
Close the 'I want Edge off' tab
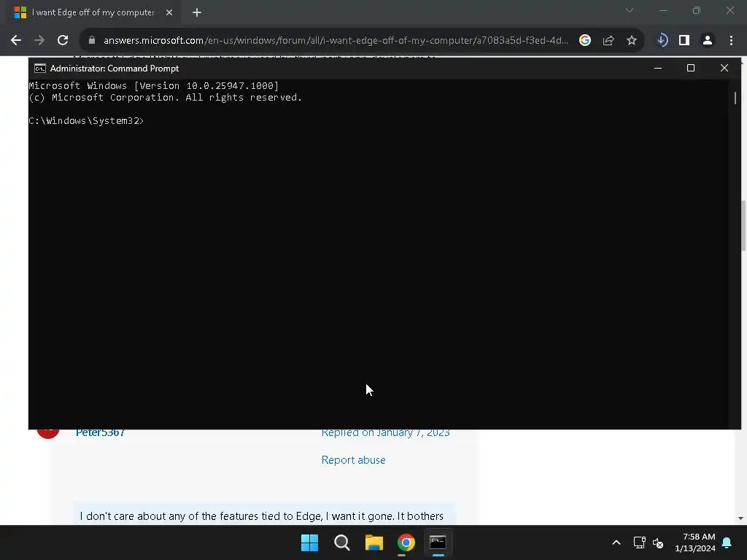click(x=169, y=12)
